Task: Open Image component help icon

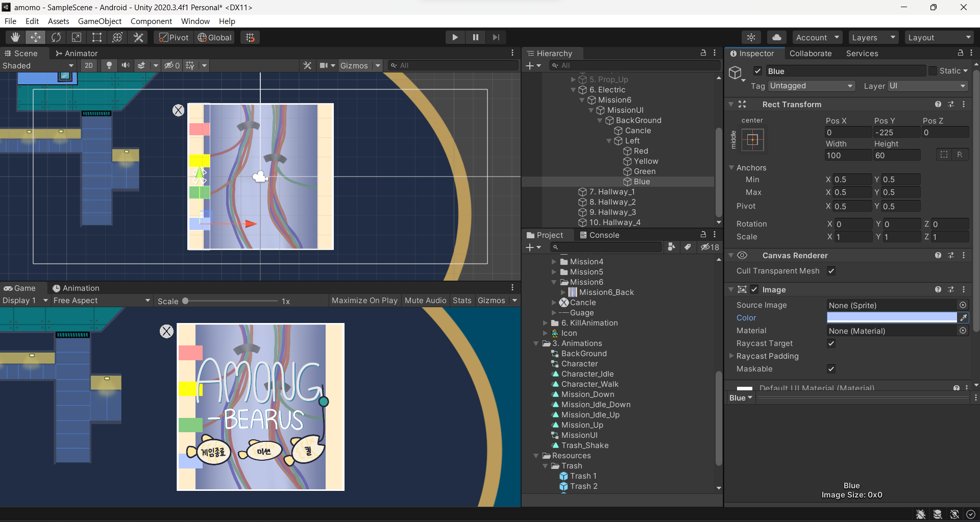Action: pos(938,289)
